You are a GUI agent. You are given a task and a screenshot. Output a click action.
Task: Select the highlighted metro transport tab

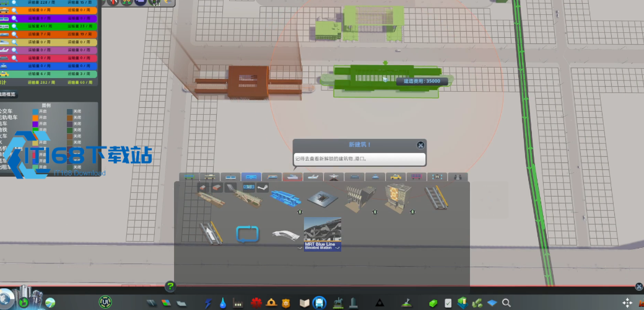(x=251, y=177)
